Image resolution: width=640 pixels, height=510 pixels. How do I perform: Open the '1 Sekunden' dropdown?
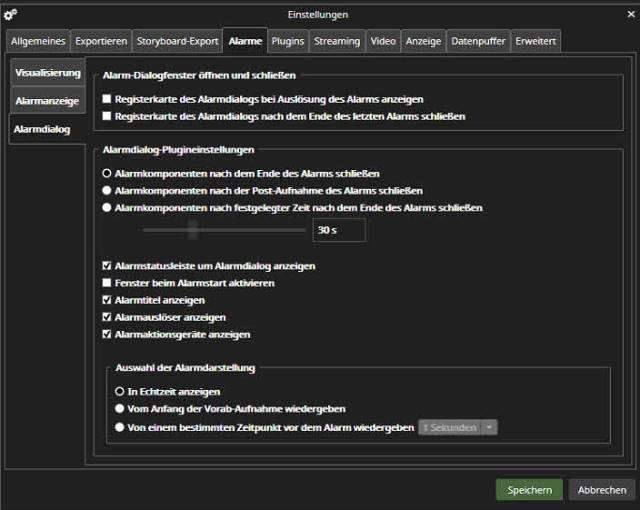click(x=457, y=427)
